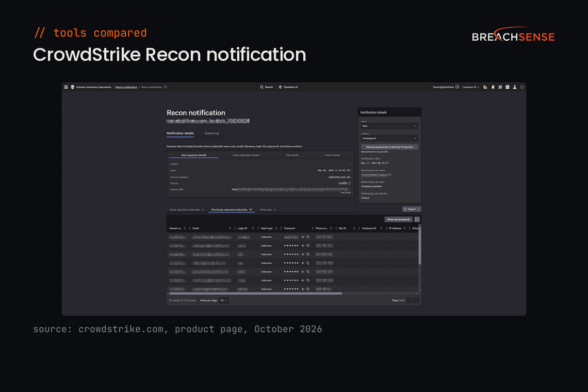
Task: Sort table by Hardware ID column
Action: 381,228
